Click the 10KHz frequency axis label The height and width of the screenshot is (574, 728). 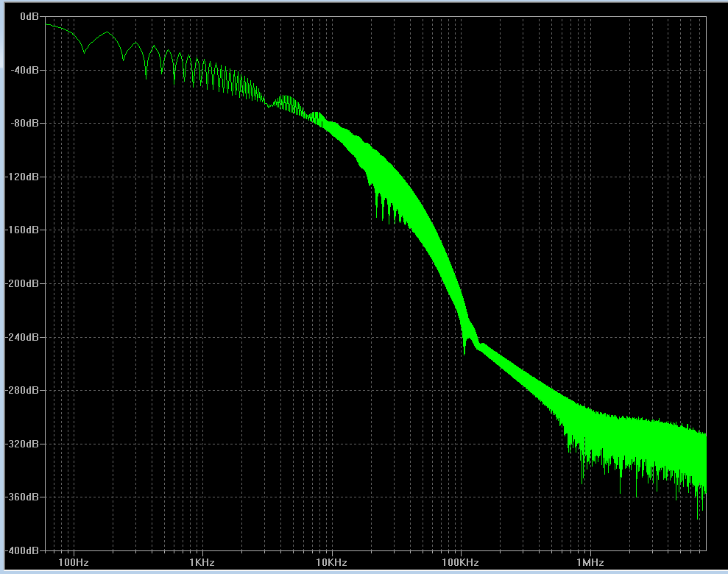[x=331, y=562]
